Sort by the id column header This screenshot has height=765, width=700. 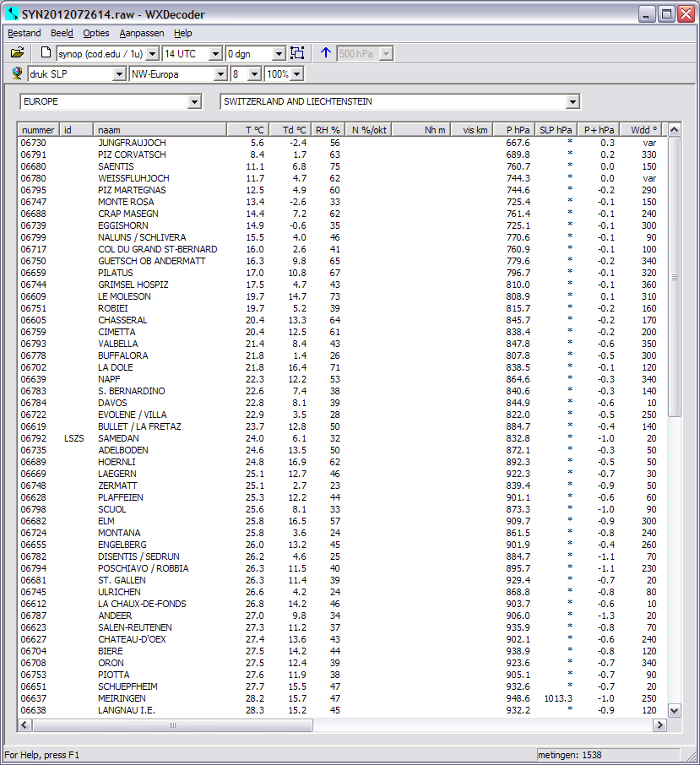tap(76, 130)
